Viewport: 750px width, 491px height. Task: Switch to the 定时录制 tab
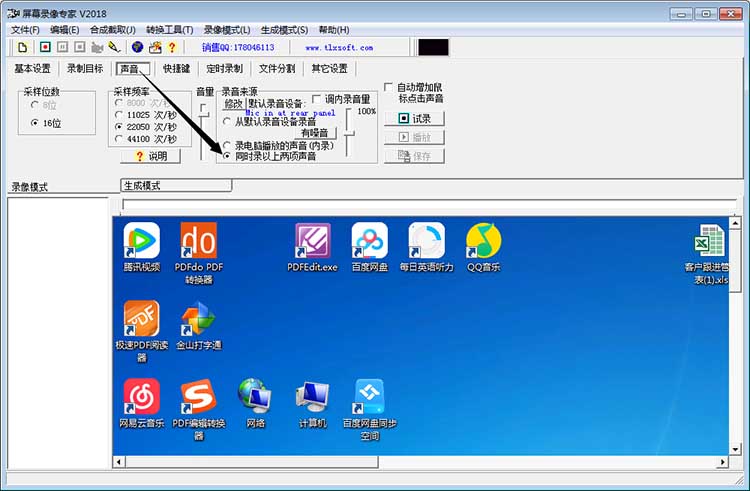click(224, 68)
